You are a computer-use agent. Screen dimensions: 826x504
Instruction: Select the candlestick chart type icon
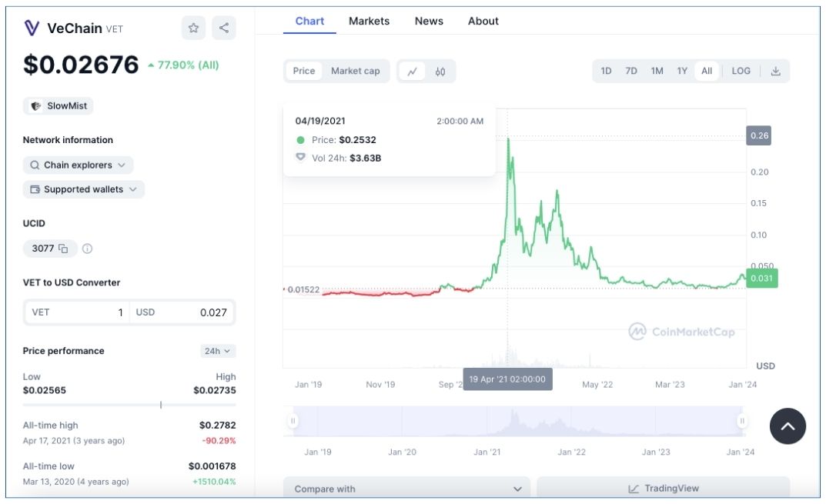[440, 71]
